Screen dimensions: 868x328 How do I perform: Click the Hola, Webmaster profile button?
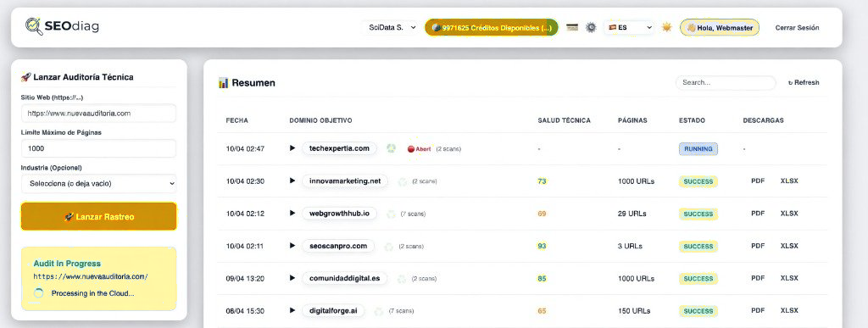[720, 28]
